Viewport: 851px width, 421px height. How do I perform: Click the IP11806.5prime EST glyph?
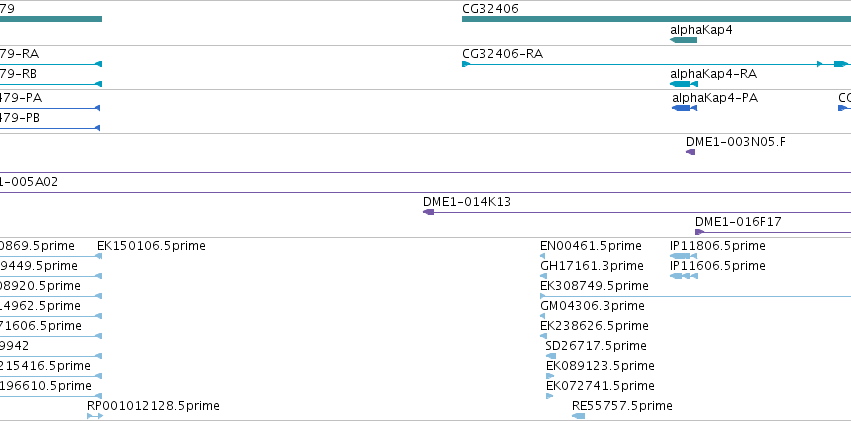point(684,256)
